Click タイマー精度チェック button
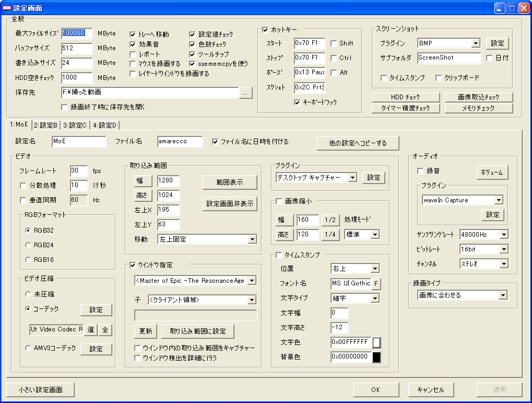This screenshot has width=532, height=403. click(406, 108)
